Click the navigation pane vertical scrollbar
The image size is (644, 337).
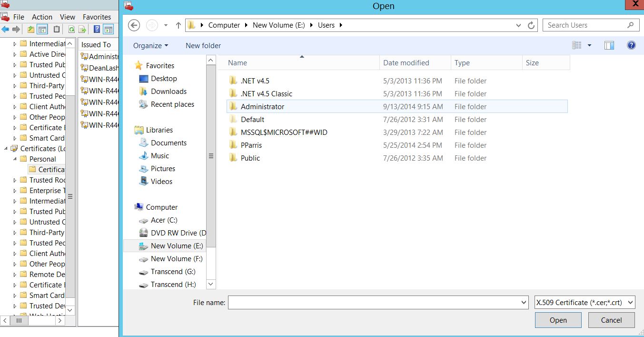(211, 156)
